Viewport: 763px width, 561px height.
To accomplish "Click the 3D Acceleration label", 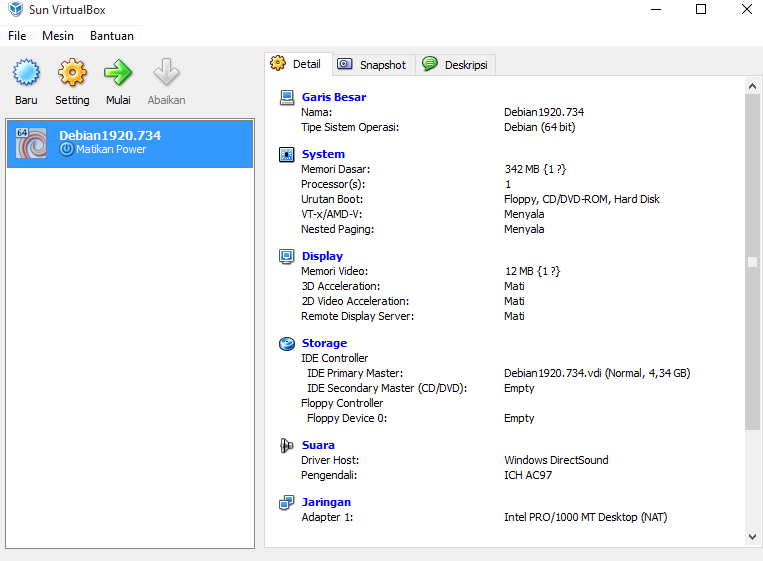I will click(341, 287).
